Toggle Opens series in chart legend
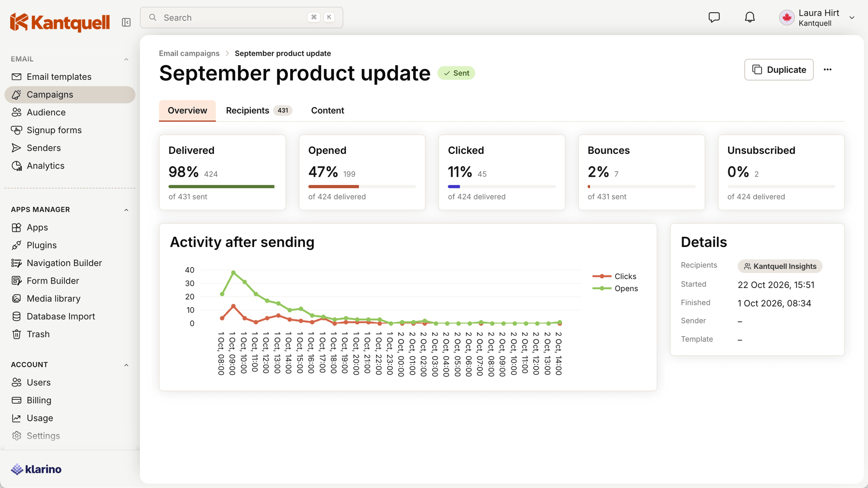Image resolution: width=868 pixels, height=488 pixels. 616,288
